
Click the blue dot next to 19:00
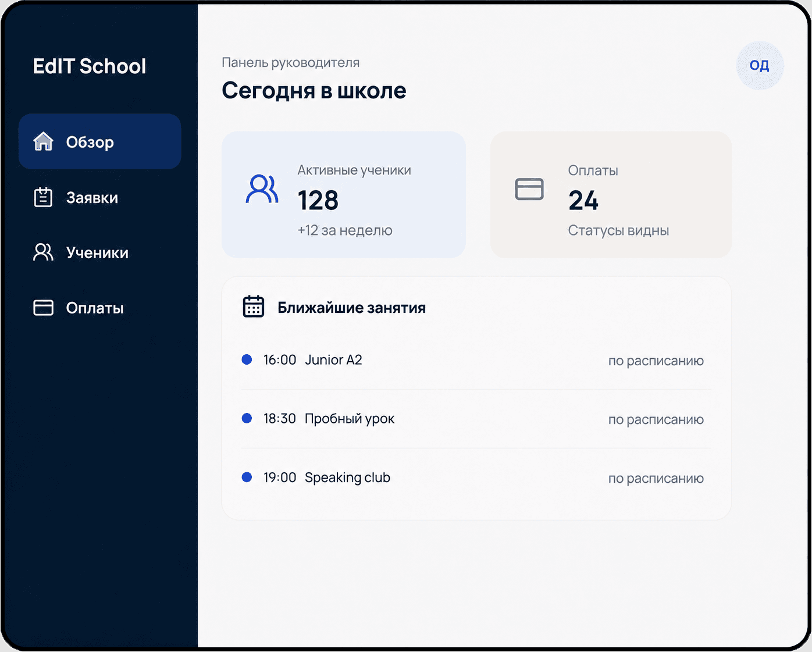247,477
